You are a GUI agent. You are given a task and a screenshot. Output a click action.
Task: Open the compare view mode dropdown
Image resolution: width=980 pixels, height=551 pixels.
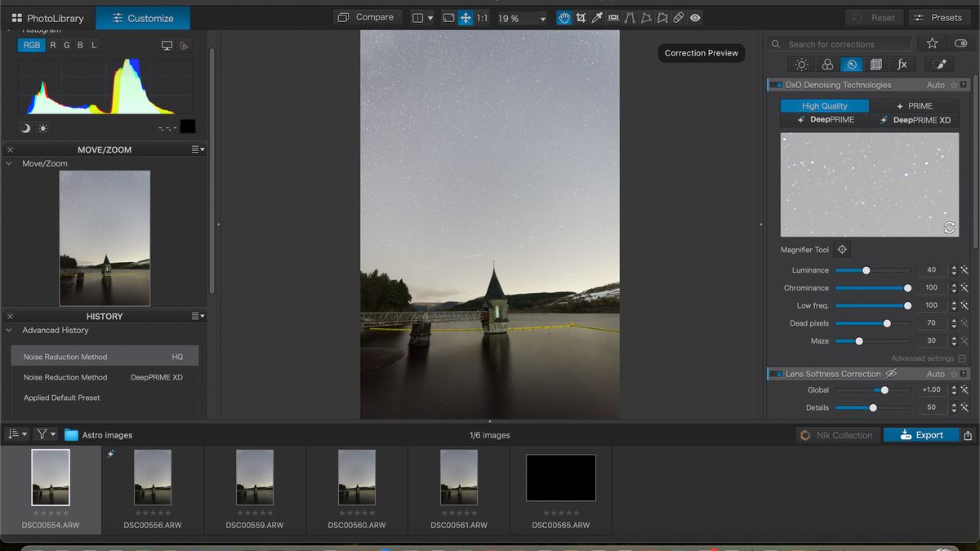coord(421,18)
